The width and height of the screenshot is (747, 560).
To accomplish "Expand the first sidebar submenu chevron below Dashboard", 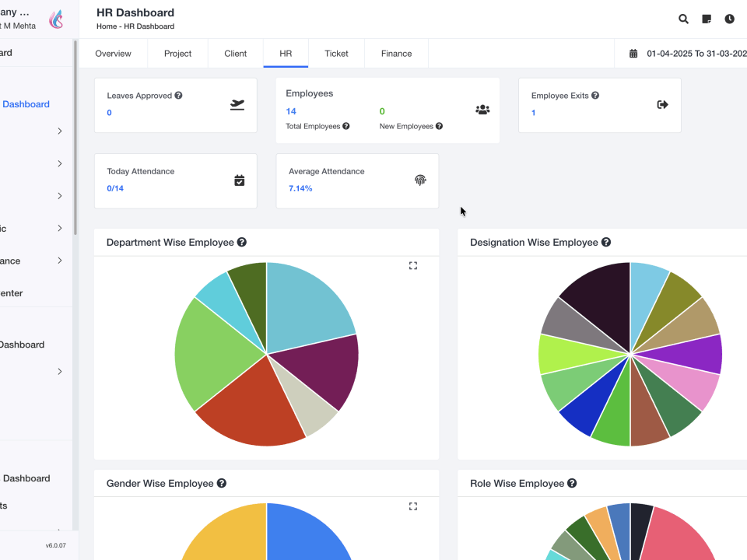I will (60, 131).
